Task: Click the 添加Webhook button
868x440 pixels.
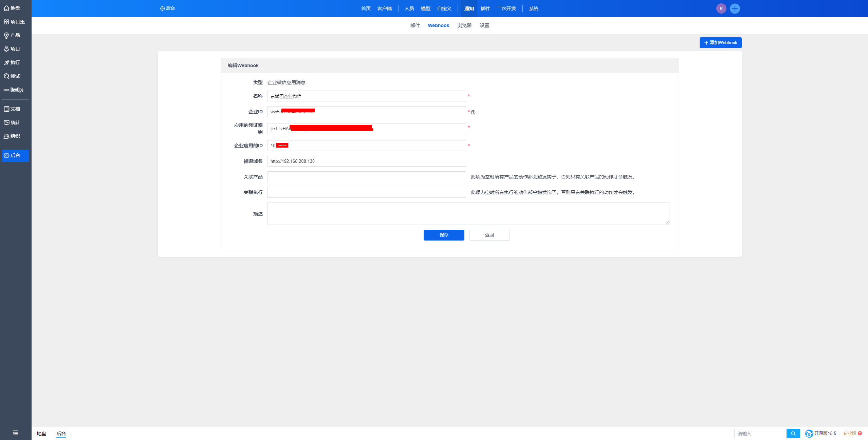Action: click(720, 43)
